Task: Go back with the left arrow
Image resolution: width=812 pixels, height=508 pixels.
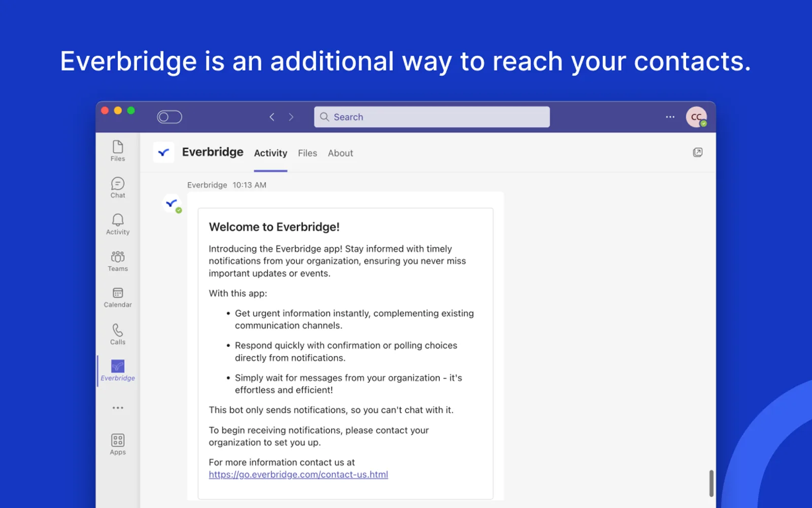Action: pyautogui.click(x=272, y=117)
